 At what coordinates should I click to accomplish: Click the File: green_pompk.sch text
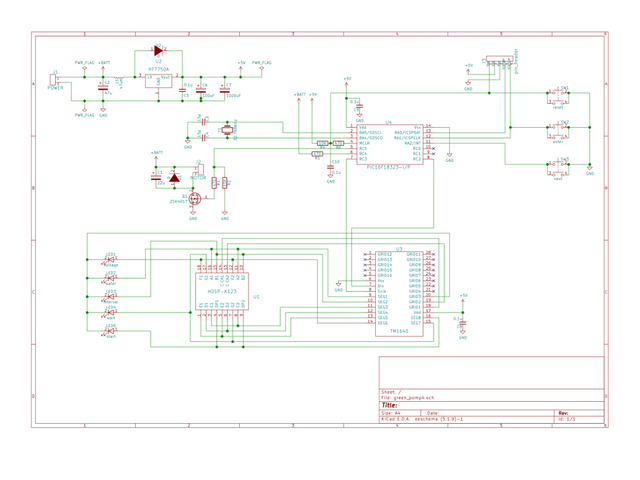coord(407,398)
